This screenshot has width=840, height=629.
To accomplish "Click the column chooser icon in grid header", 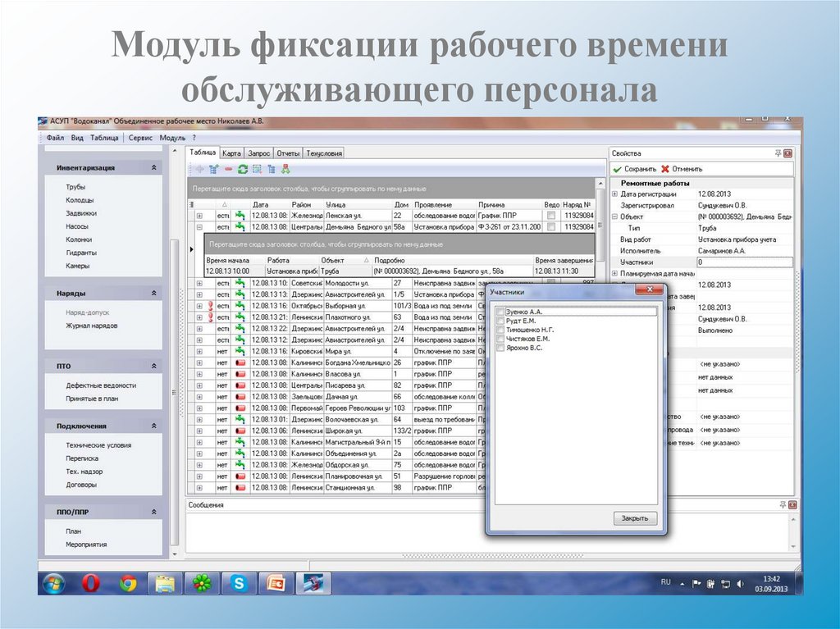I will (192, 205).
